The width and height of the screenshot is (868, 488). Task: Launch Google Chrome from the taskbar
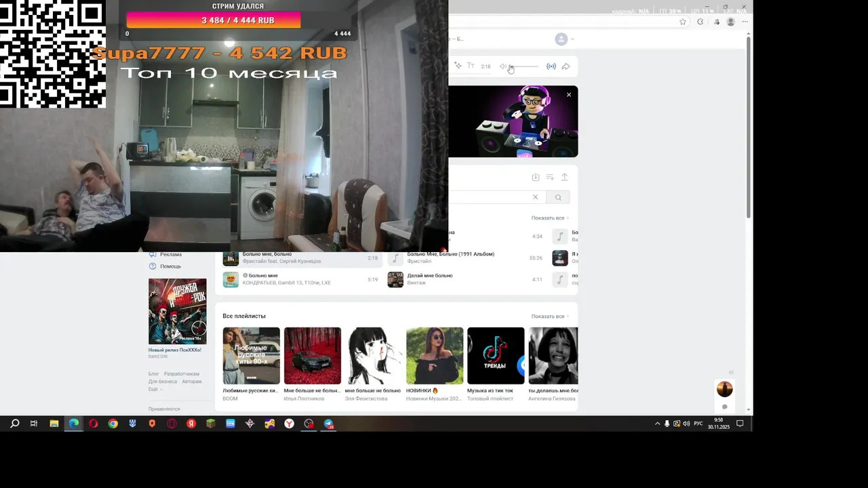pos(113,424)
